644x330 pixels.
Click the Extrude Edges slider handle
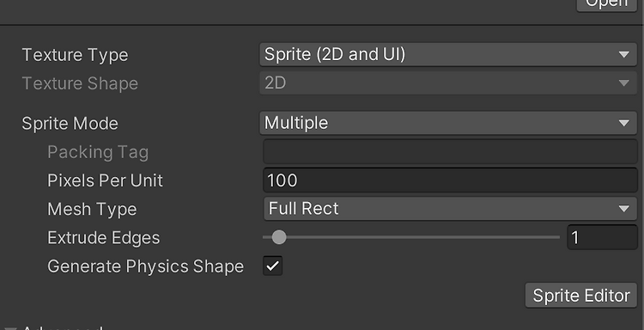(279, 237)
